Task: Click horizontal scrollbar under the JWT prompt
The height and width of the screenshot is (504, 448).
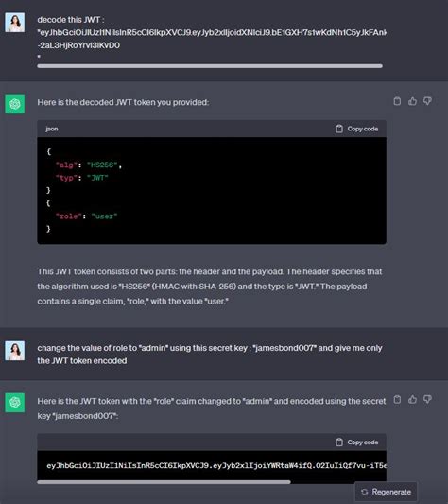Action: [x=210, y=66]
